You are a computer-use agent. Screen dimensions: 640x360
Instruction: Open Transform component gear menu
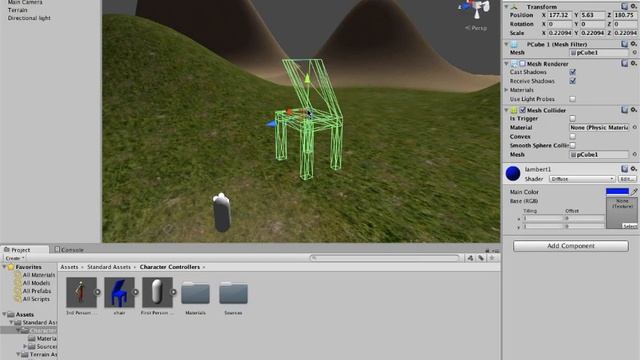click(x=633, y=6)
